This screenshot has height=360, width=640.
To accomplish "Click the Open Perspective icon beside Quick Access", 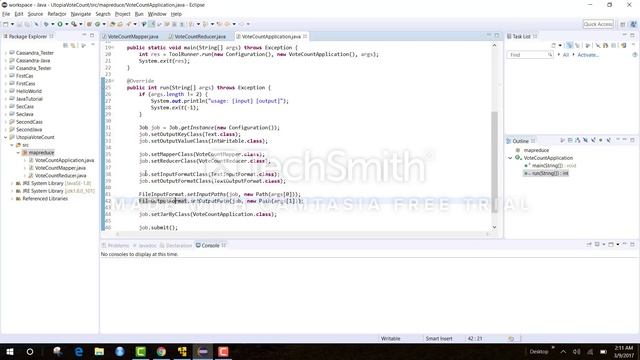I will 623,24.
